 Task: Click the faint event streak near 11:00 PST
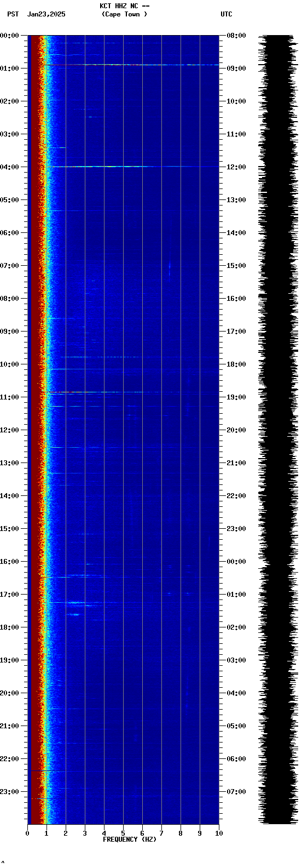pyautogui.click(x=115, y=392)
